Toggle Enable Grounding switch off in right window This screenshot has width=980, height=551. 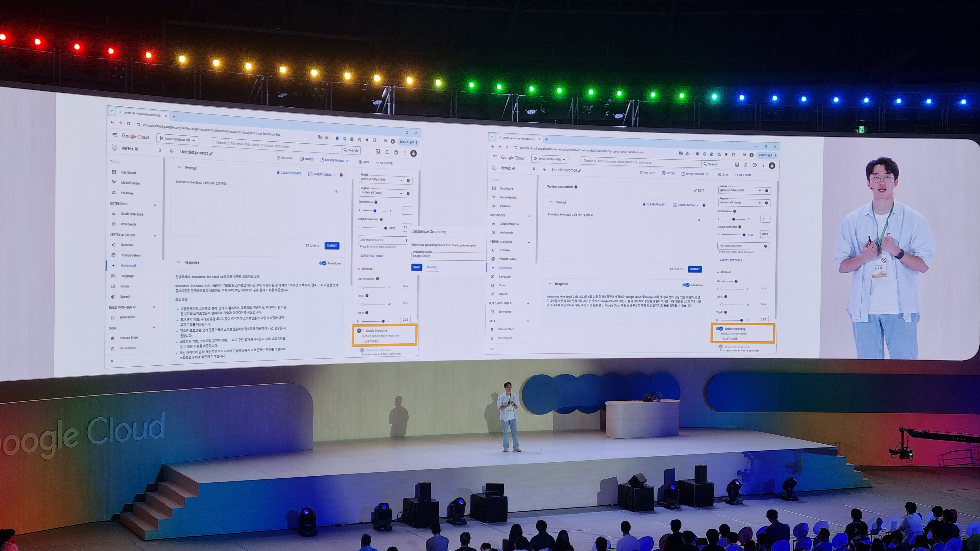pyautogui.click(x=719, y=328)
